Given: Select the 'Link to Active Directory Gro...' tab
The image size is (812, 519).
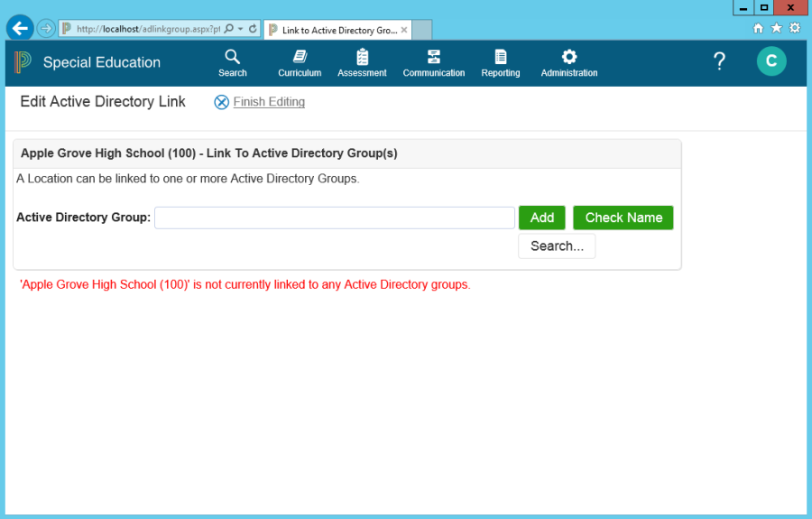Looking at the screenshot, I should point(338,30).
